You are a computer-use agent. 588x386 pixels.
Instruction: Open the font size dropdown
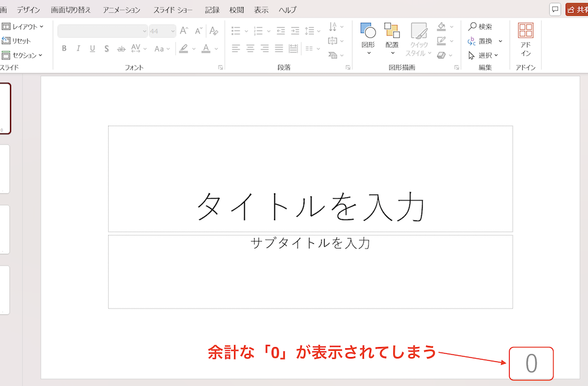pos(172,30)
